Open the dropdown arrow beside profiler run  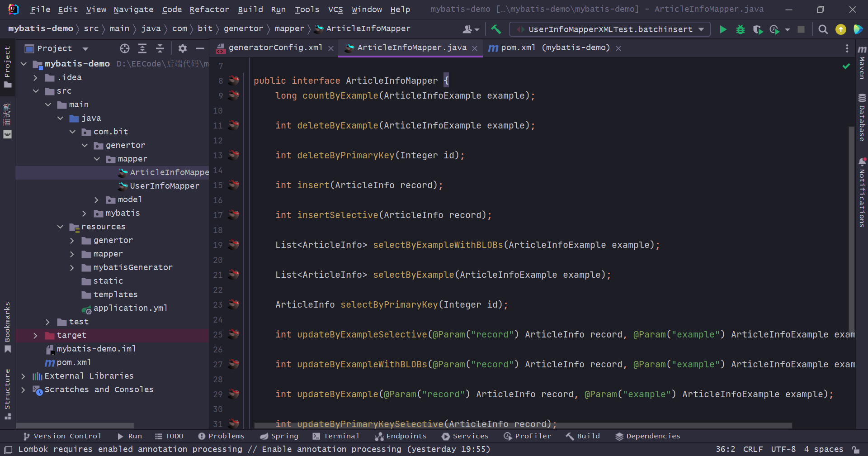click(788, 29)
